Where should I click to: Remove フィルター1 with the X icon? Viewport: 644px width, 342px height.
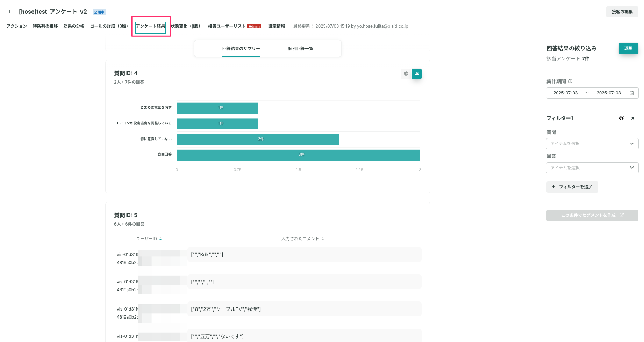click(633, 118)
